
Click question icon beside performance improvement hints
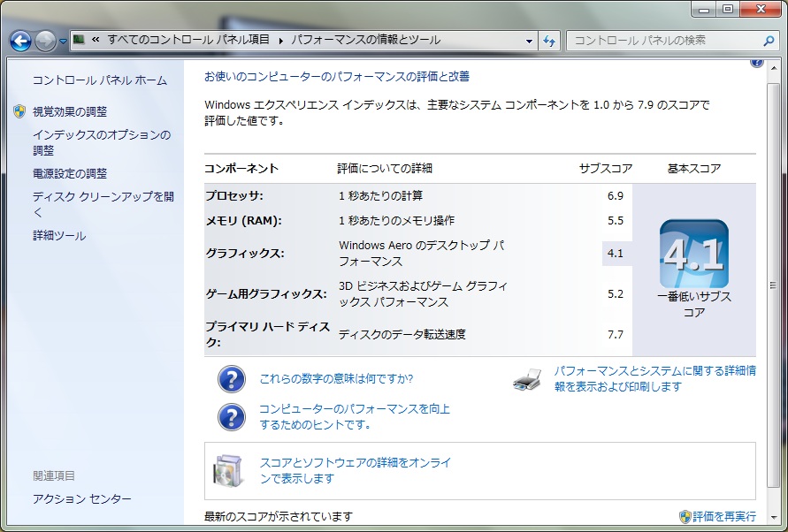coord(231,417)
